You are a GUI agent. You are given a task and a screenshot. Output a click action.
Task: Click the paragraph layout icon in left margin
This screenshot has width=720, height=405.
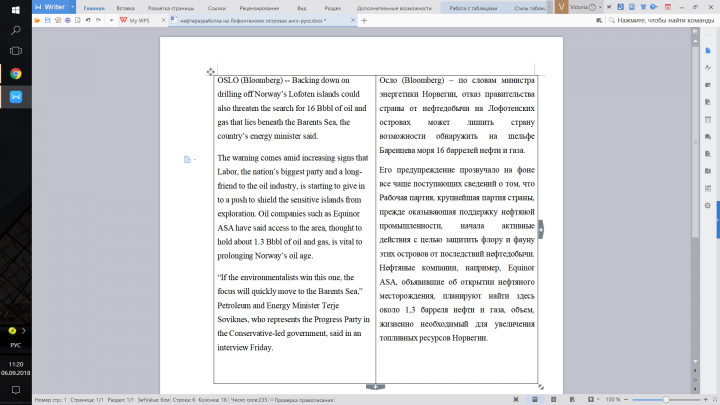[x=187, y=159]
